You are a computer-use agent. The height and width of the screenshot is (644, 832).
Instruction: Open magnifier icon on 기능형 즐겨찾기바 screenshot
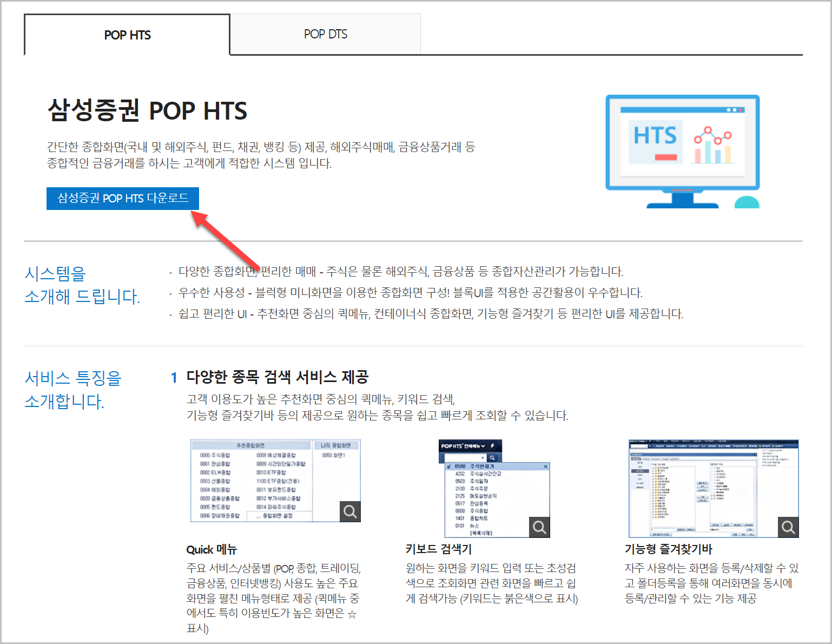788,527
